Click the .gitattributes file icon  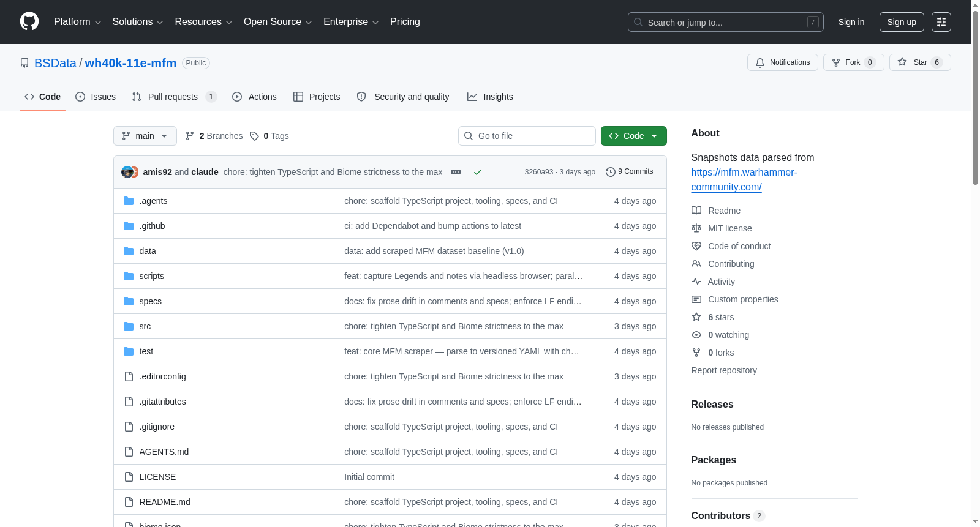tap(129, 402)
